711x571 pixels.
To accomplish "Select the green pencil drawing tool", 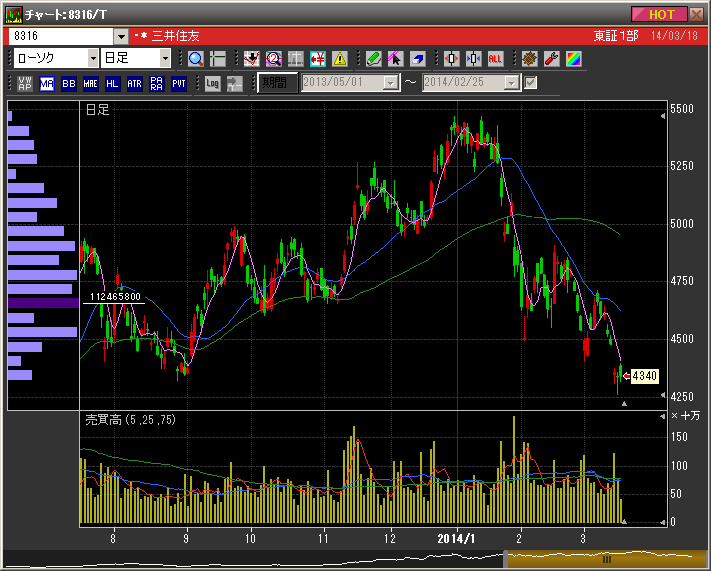I will pos(372,59).
